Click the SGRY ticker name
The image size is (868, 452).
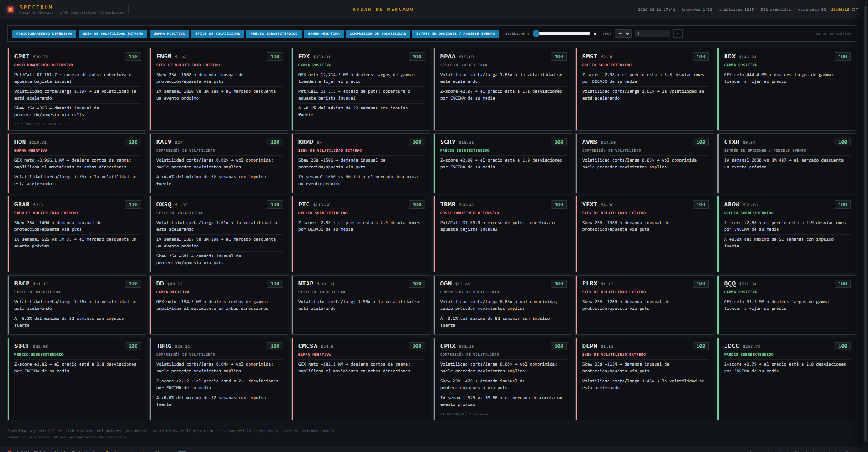448,142
